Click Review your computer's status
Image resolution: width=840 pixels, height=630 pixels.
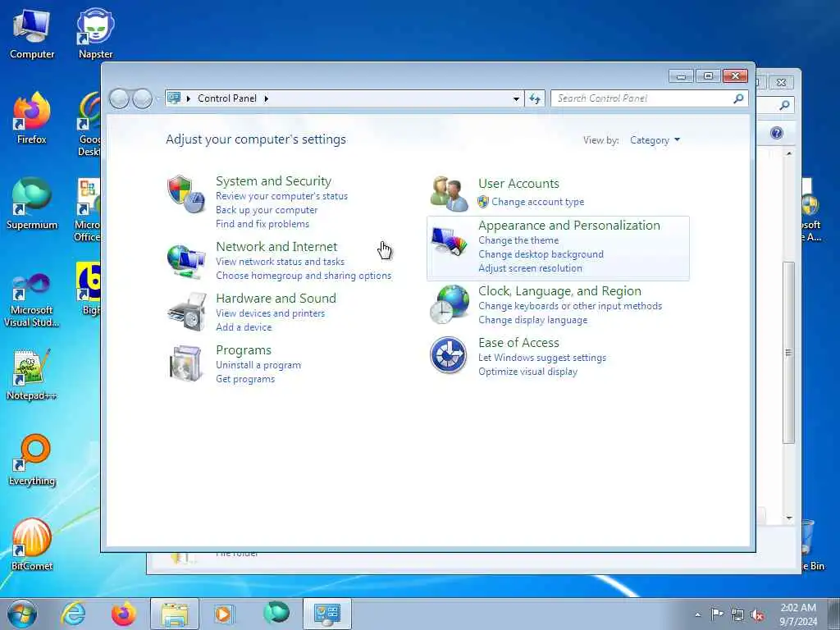coord(282,196)
